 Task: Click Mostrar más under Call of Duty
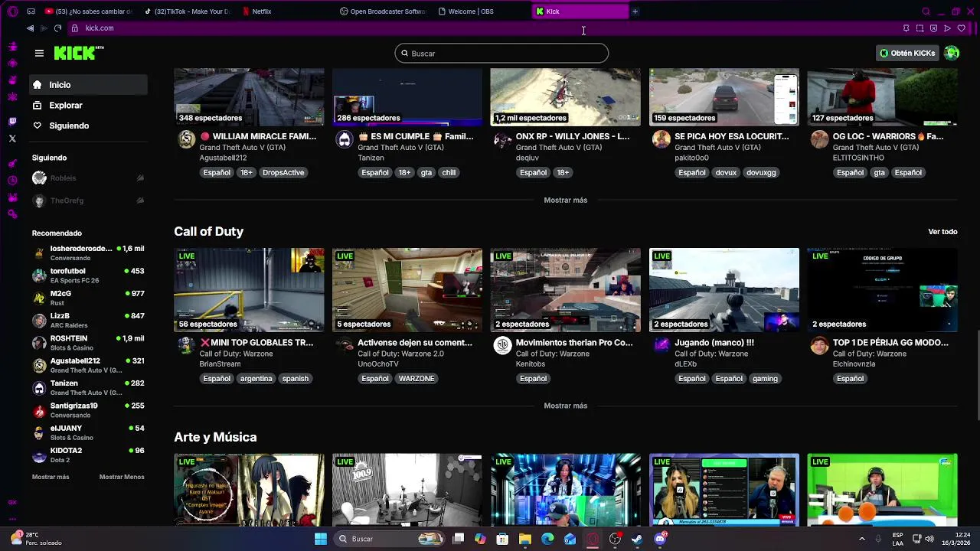point(565,406)
